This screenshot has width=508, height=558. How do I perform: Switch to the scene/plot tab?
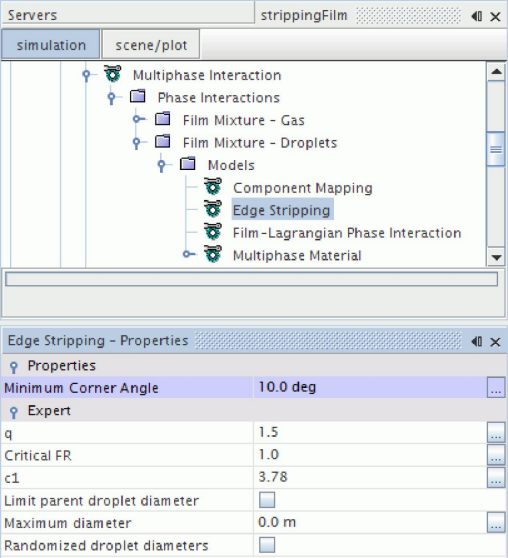(151, 45)
